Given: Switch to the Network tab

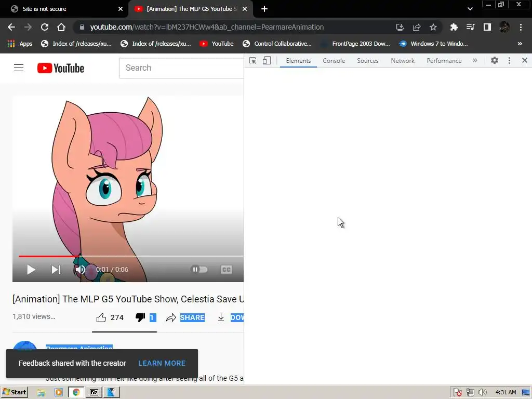Looking at the screenshot, I should coord(403,61).
